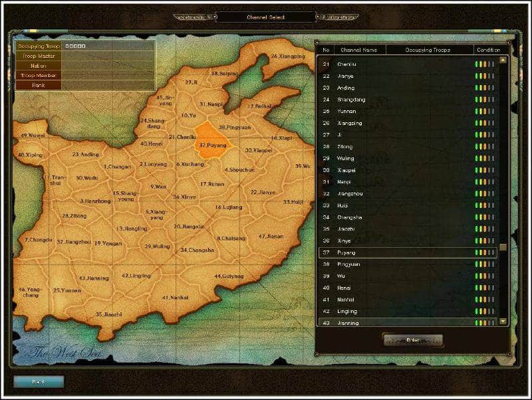This screenshot has width=532, height=400.
Task: Pick channel 24 Shangdang in the list
Action: 408,99
